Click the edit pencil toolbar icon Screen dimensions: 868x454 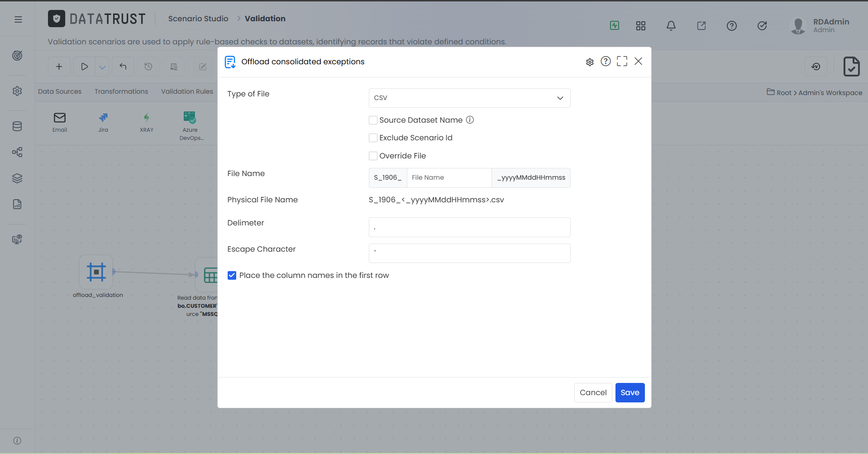click(203, 67)
